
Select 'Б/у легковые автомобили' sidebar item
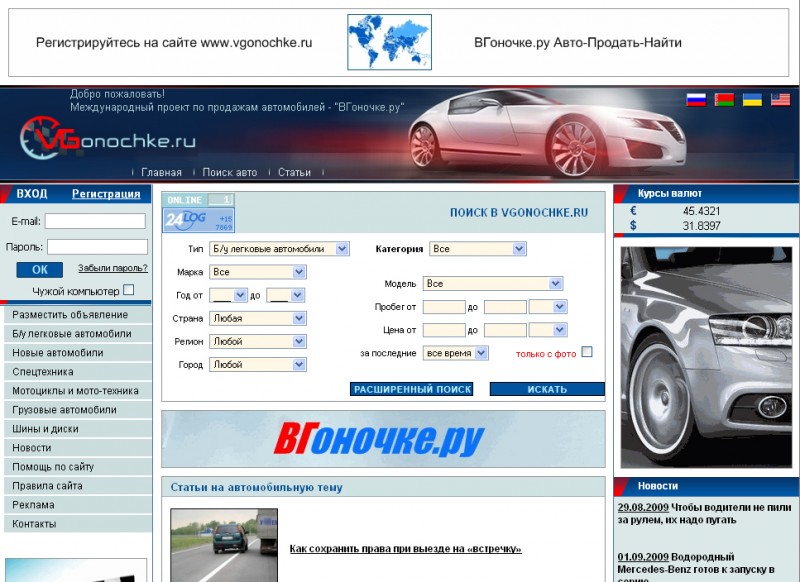(x=78, y=334)
